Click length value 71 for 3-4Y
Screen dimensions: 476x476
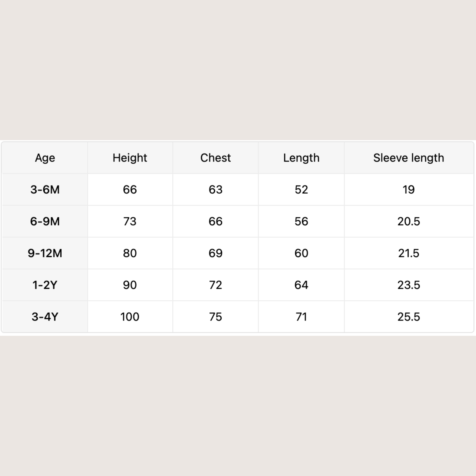[x=301, y=317]
